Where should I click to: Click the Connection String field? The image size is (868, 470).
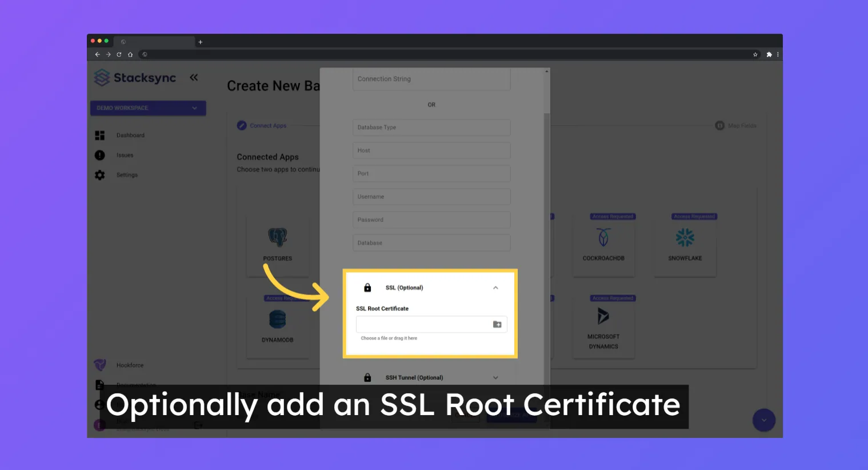click(431, 79)
